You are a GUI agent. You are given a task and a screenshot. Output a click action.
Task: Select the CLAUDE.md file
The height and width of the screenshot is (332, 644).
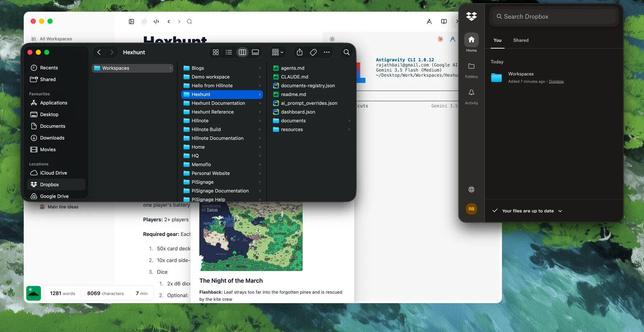pyautogui.click(x=311, y=77)
